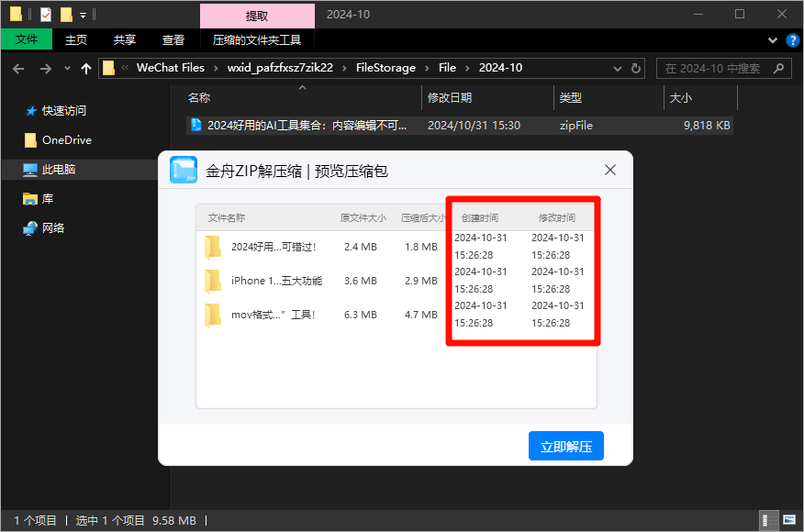Refresh the current folder

pos(636,68)
